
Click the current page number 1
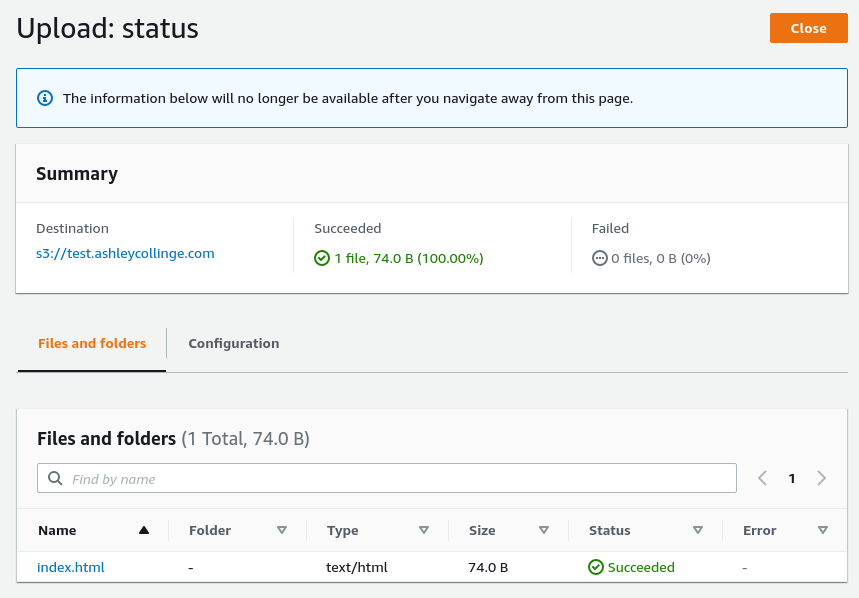(791, 478)
